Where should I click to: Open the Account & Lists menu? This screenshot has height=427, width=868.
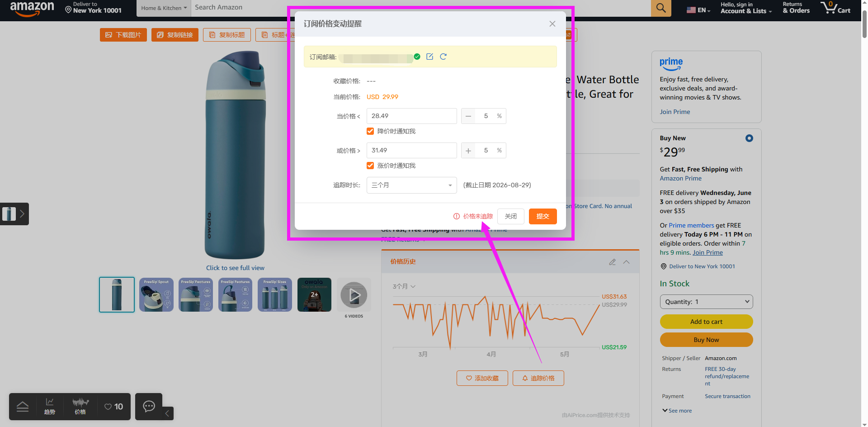tap(746, 8)
